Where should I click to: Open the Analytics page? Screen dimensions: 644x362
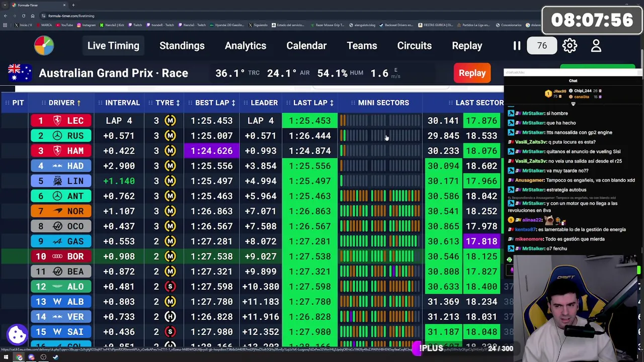(x=246, y=46)
